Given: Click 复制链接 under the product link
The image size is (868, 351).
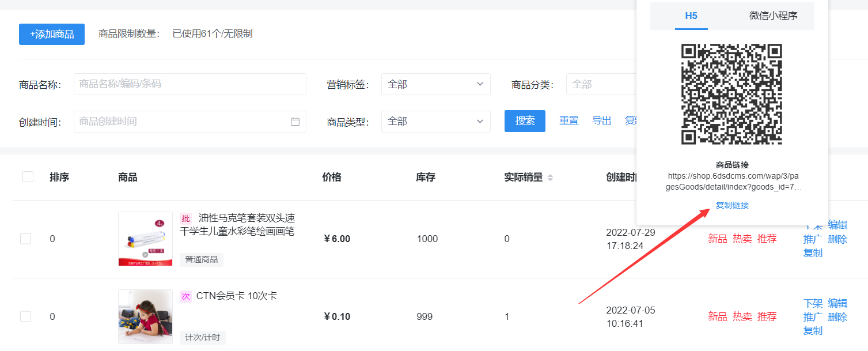Looking at the screenshot, I should coord(732,205).
